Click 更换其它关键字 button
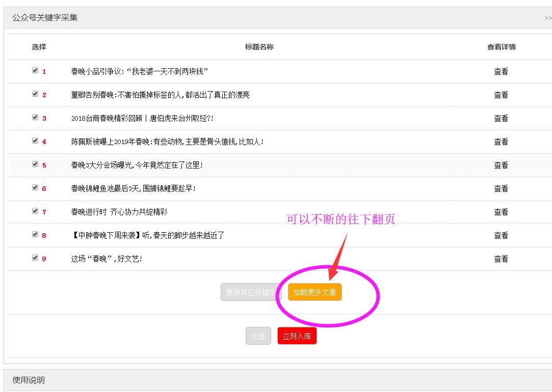 coord(251,292)
